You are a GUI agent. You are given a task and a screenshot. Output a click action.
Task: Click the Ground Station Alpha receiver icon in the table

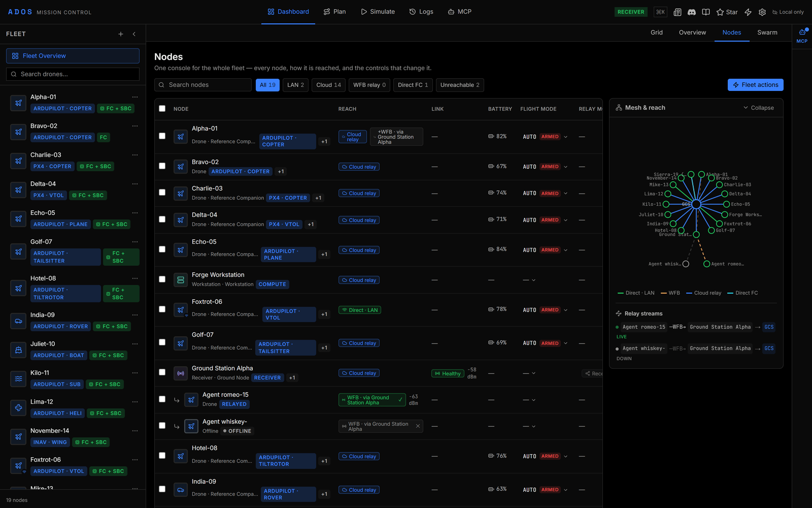tap(180, 373)
